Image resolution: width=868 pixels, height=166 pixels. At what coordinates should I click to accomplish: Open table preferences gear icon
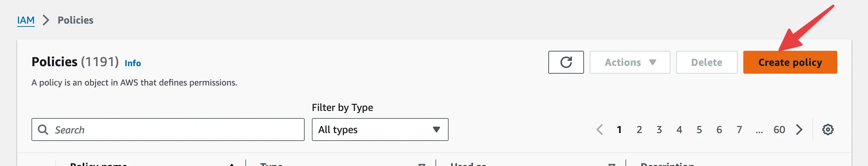(828, 130)
